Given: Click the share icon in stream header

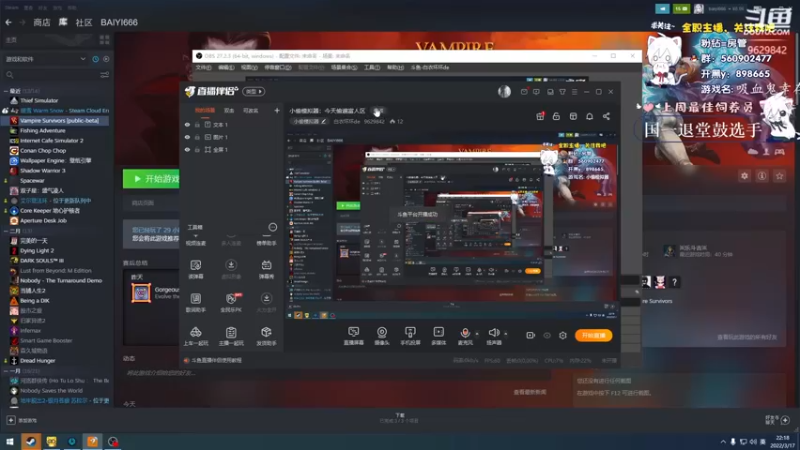Looking at the screenshot, I should click(x=606, y=116).
